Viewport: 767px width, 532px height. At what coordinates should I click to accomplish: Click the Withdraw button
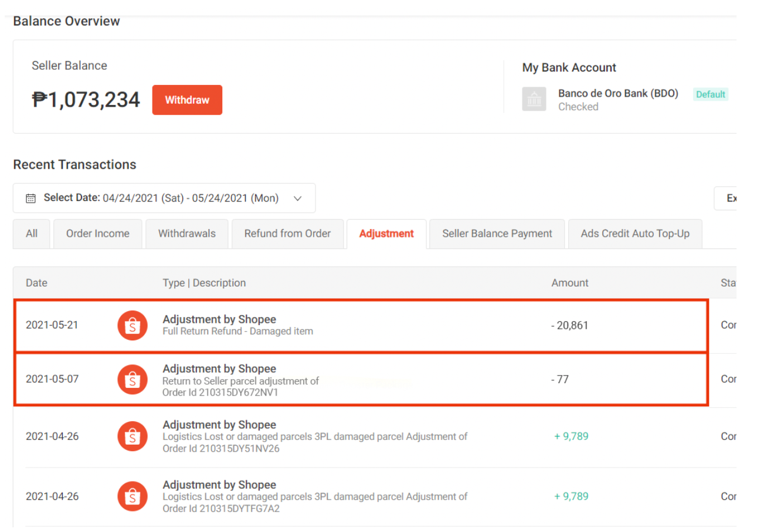pyautogui.click(x=187, y=100)
